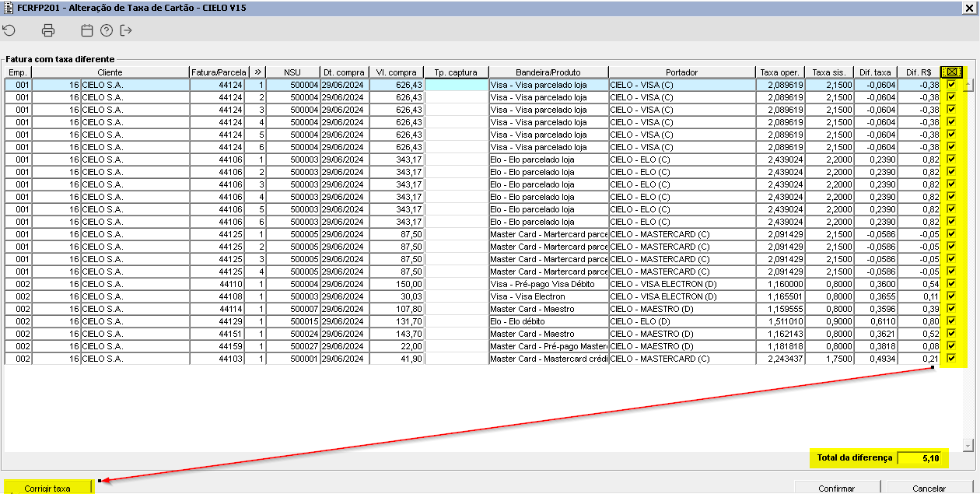
Task: Toggle checkbox for fatura 44125 parcela 3
Action: 950,259
